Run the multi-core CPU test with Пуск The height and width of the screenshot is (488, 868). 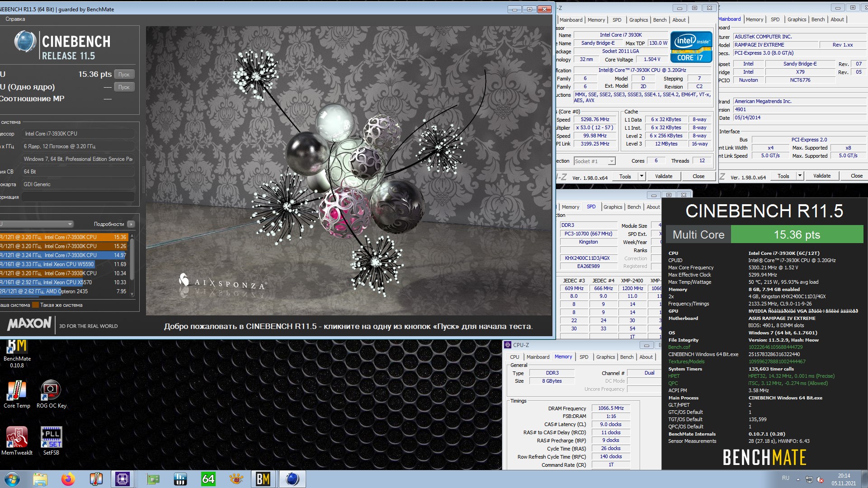point(124,75)
